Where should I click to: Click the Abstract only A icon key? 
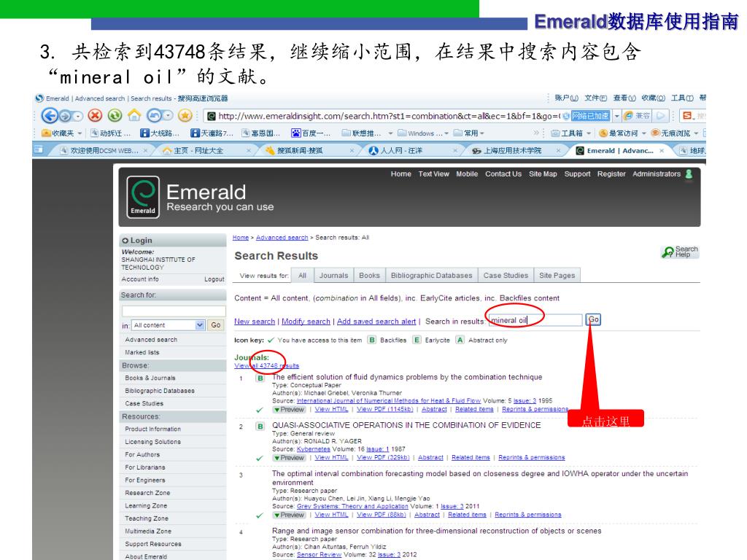[460, 340]
